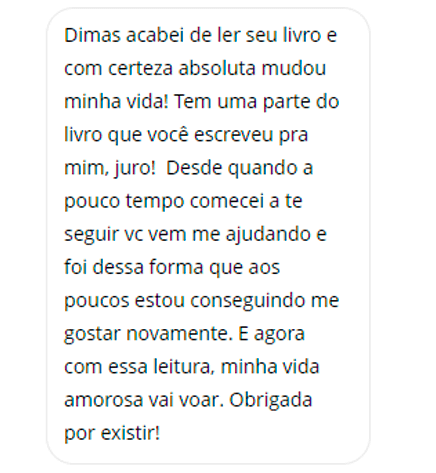This screenshot has height=473, width=436.
Task: Click the word "certeza" in the message
Action: point(140,68)
